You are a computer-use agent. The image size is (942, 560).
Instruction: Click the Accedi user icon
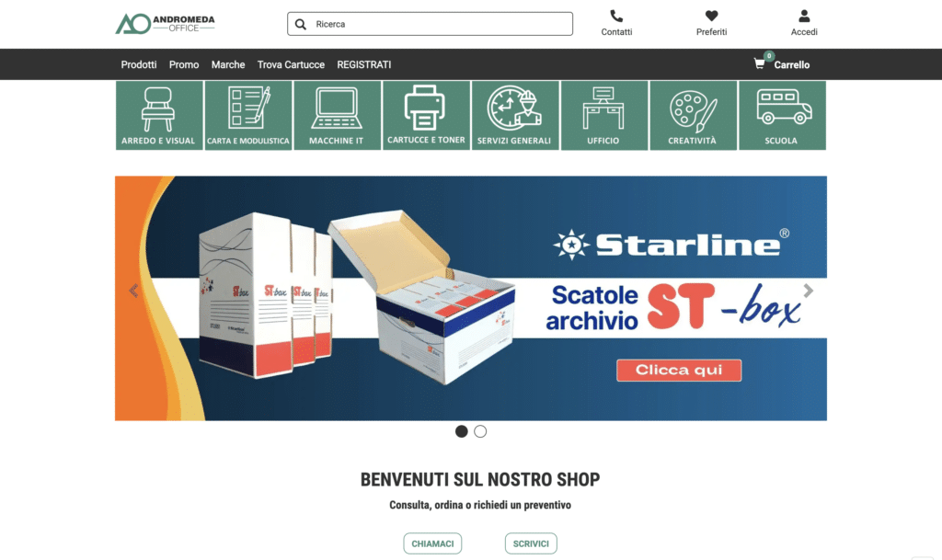[804, 17]
